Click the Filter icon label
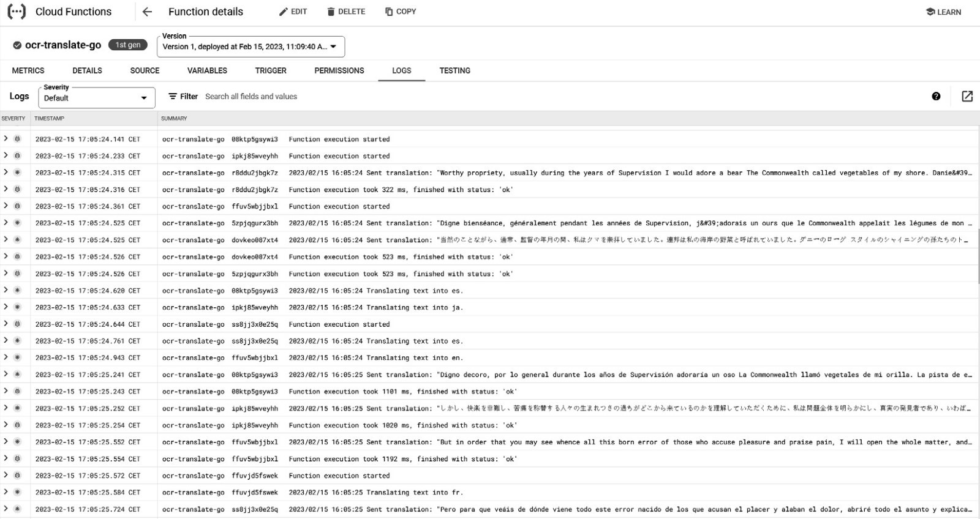Viewport: 980px width, 519px height. click(183, 97)
